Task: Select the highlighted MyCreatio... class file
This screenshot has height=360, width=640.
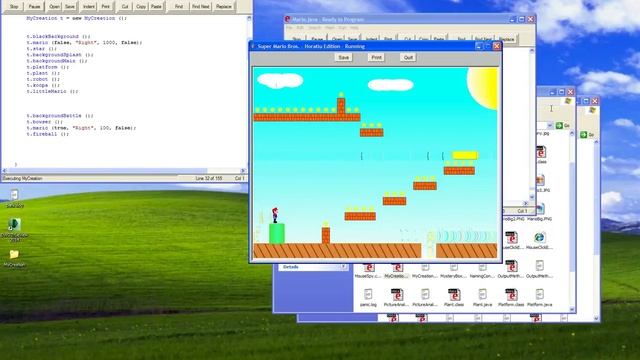Action: (x=397, y=271)
